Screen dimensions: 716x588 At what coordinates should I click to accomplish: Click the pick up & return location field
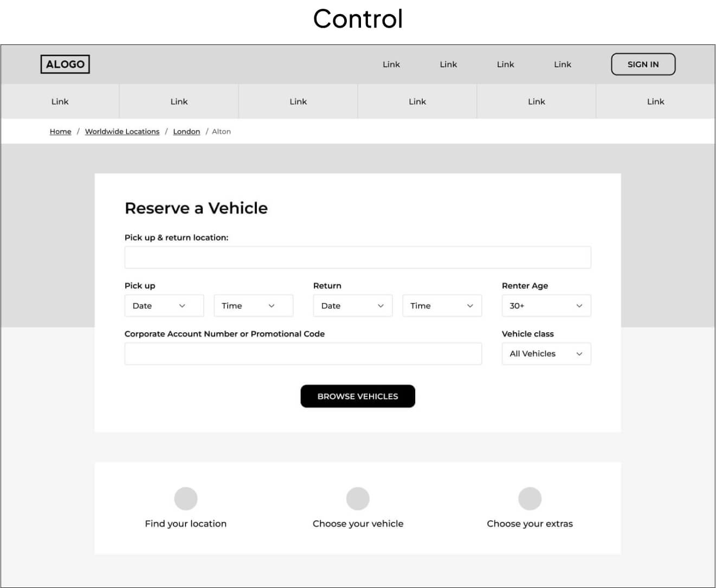click(x=358, y=257)
